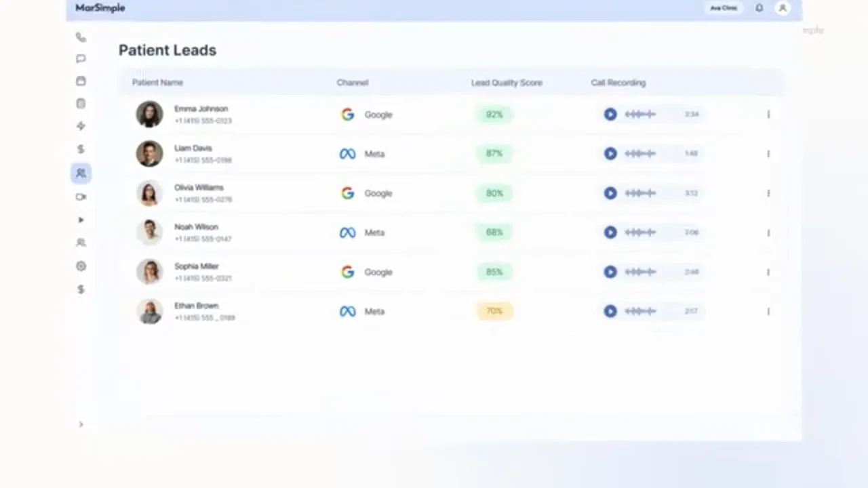Open the calendar sidebar icon

click(81, 81)
